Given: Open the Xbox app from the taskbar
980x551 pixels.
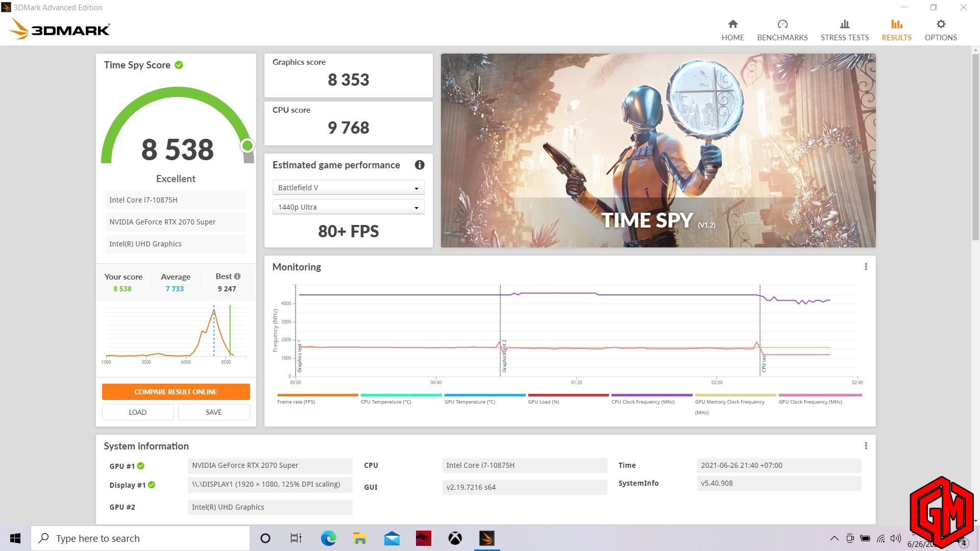Looking at the screenshot, I should 455,538.
